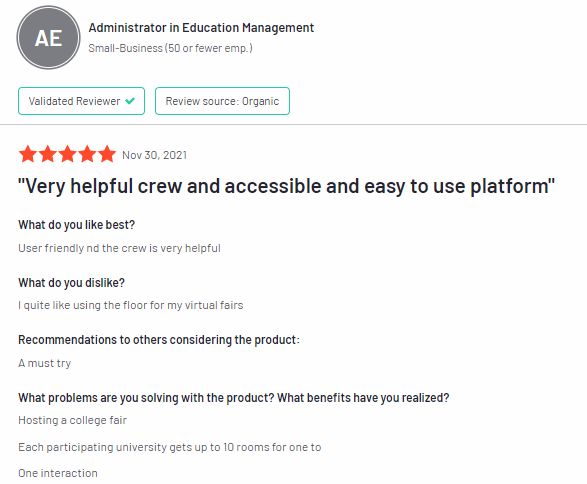Viewport: 587px width, 484px height.
Task: Click the fifth rating star
Action: pos(107,154)
